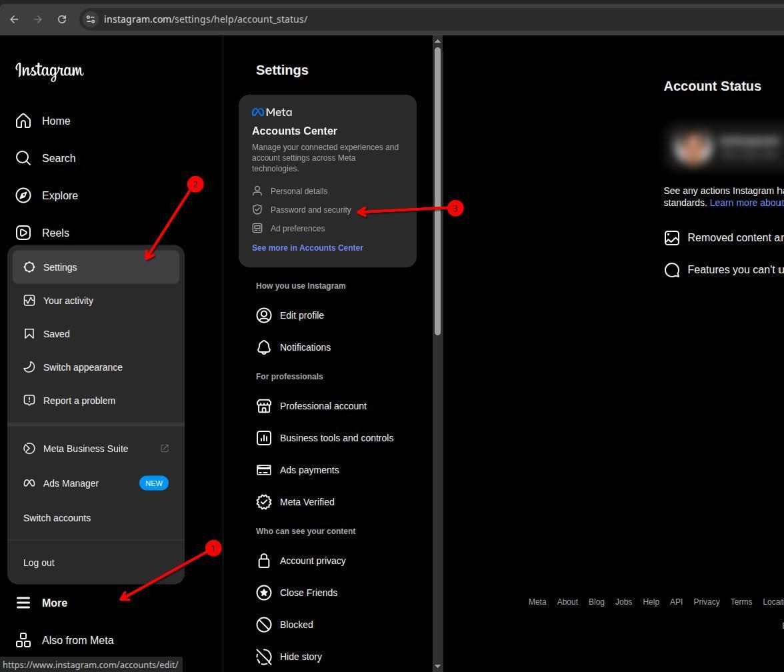
Task: Click the Close Friends star icon
Action: point(264,593)
